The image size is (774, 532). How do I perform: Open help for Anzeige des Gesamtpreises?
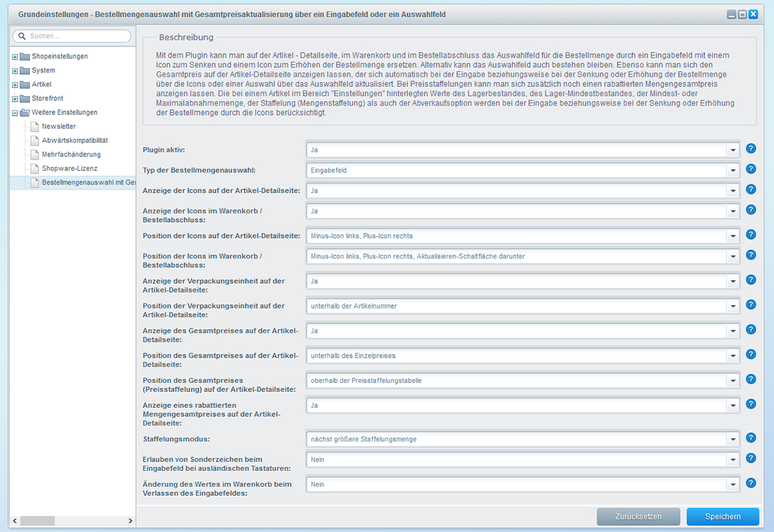[x=751, y=329]
